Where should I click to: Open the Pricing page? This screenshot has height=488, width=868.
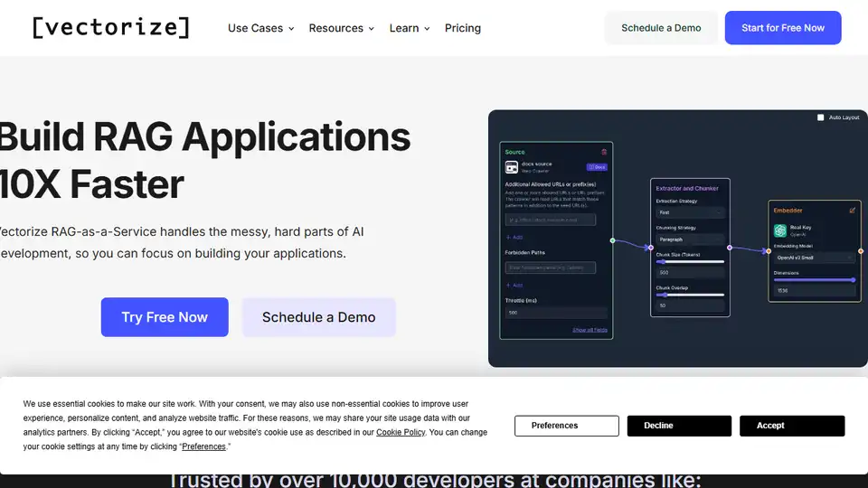463,28
